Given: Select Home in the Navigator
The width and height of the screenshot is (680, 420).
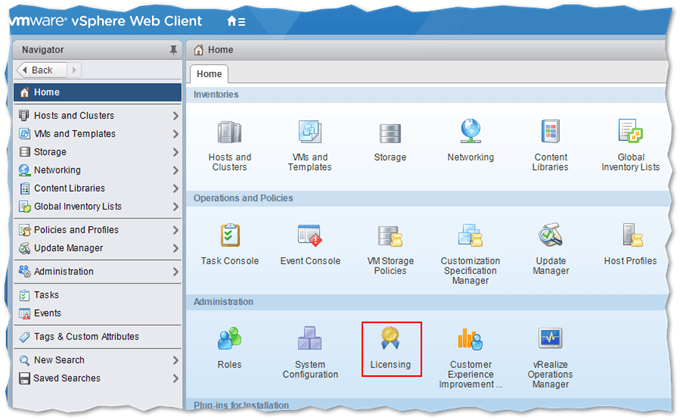Looking at the screenshot, I should (98, 92).
